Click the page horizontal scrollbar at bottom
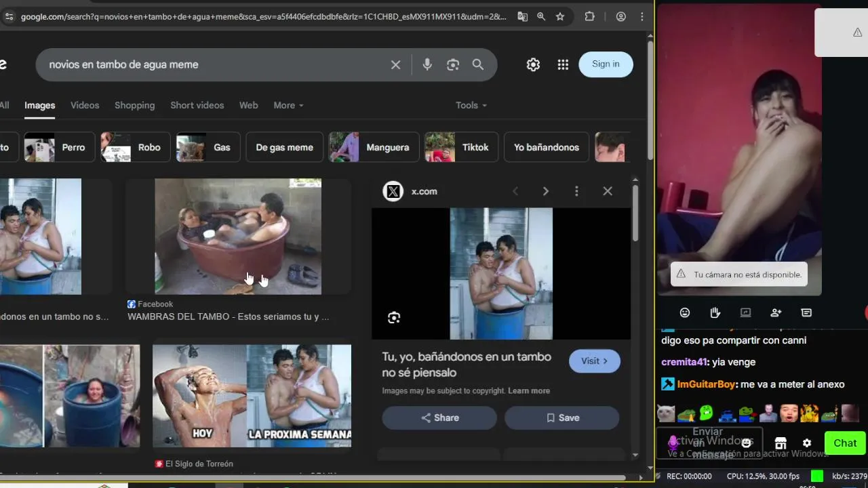The height and width of the screenshot is (488, 868). pos(312,478)
